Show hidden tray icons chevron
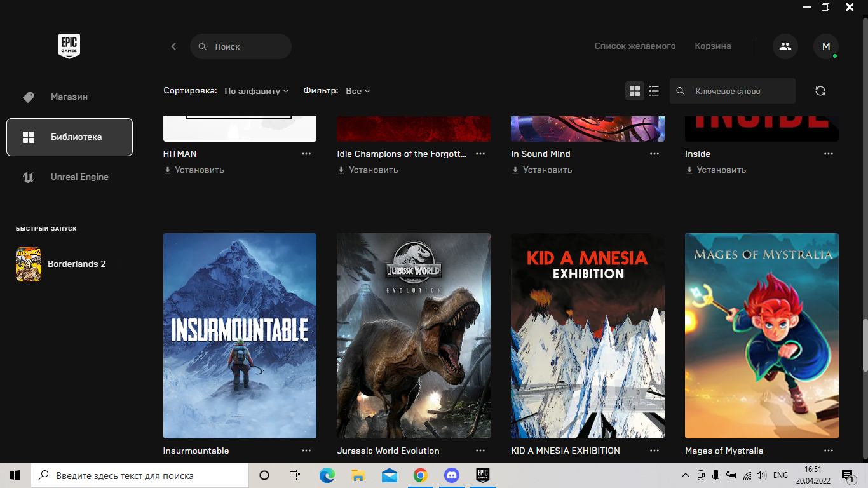The height and width of the screenshot is (488, 868). pyautogui.click(x=685, y=475)
